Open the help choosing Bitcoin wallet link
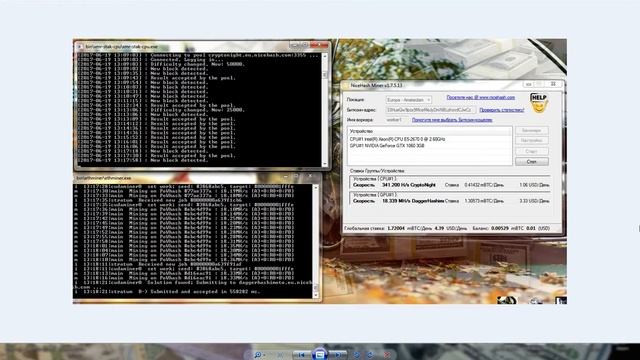Screen dimensions: 640x360 pyautogui.click(x=452, y=120)
